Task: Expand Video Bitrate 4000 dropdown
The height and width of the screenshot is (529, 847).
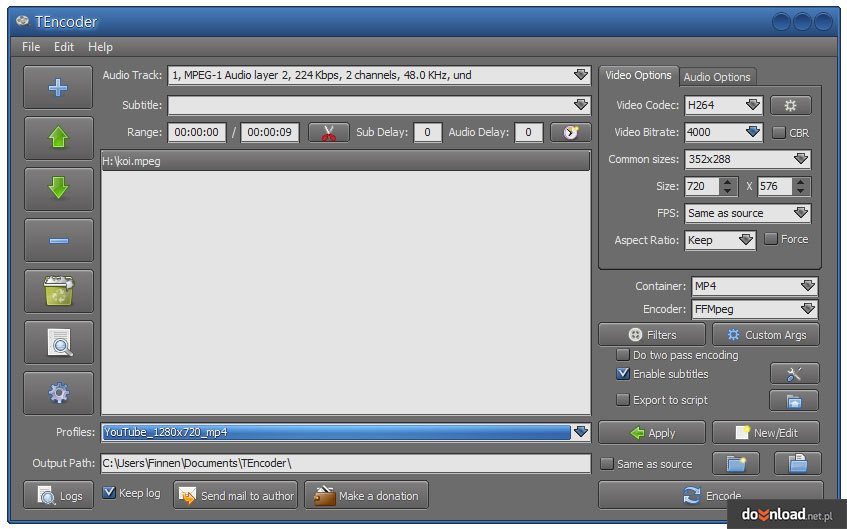Action: tap(752, 132)
